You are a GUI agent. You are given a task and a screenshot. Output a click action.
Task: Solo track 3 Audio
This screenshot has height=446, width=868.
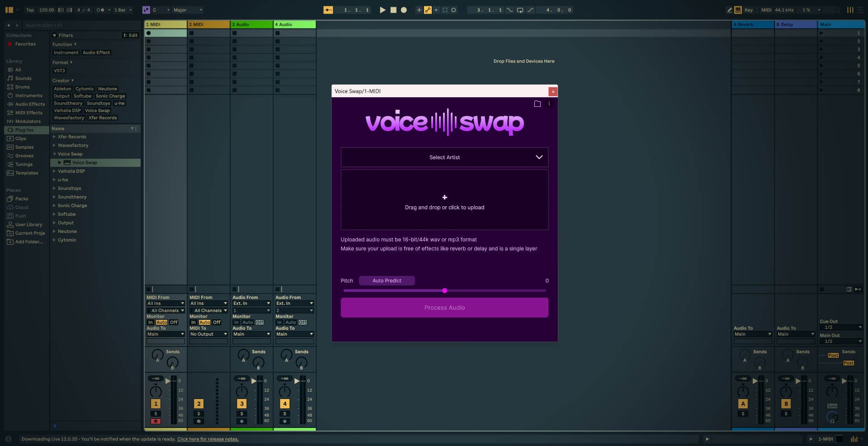242,414
